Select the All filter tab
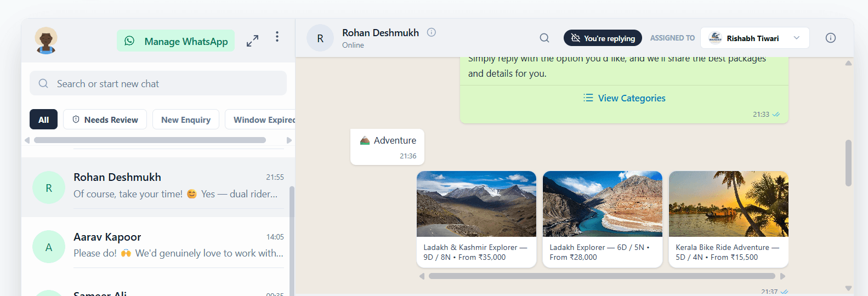 43,119
